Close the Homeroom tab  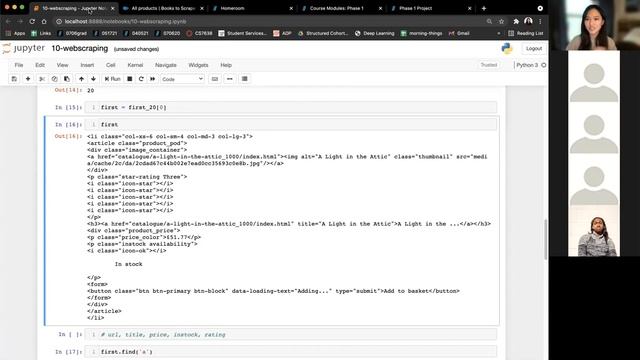(x=291, y=8)
